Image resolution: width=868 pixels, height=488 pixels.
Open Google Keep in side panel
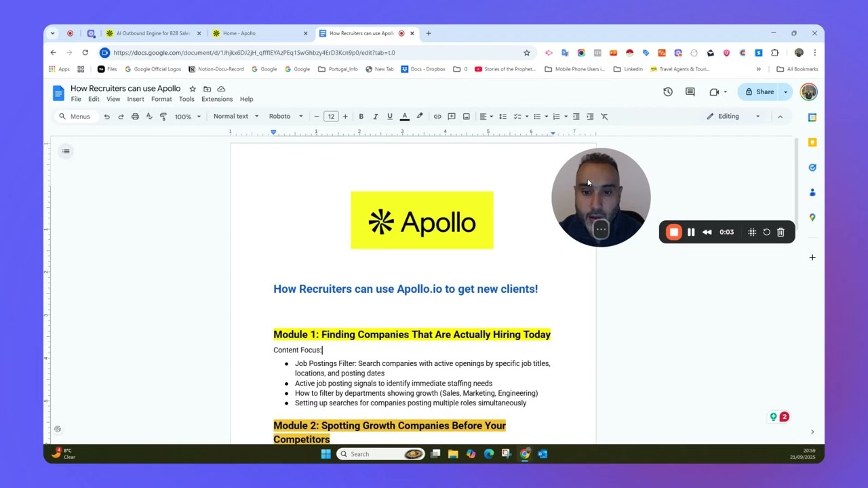click(812, 142)
